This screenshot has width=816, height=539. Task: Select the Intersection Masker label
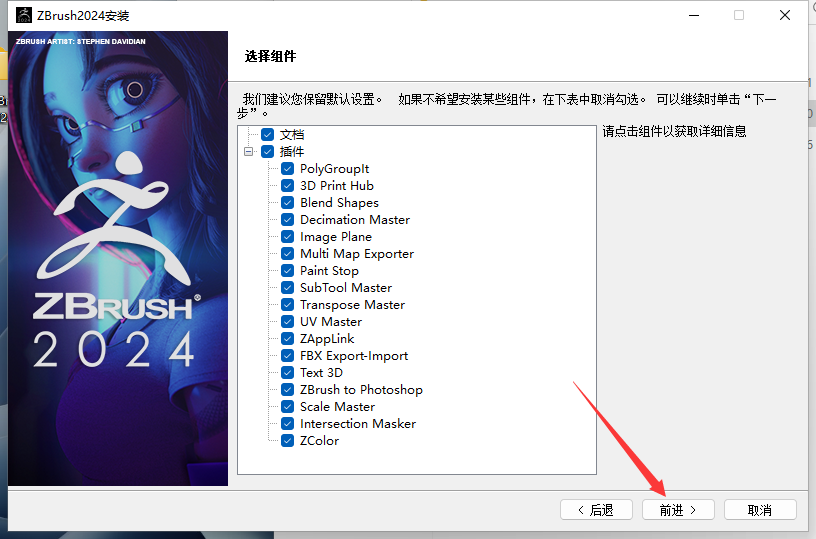[x=358, y=424]
